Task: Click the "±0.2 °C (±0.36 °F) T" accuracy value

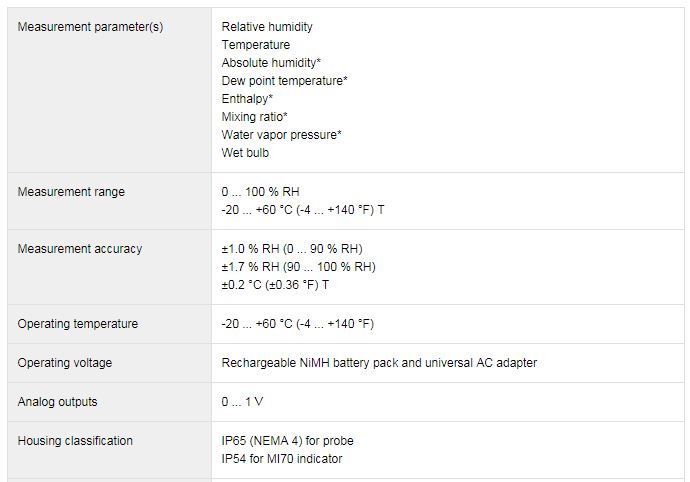Action: (x=275, y=285)
